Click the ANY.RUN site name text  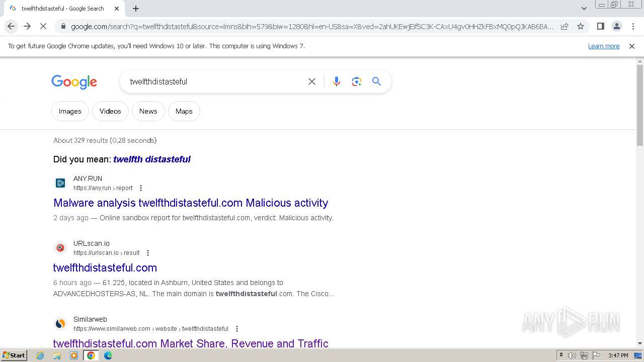(x=88, y=178)
